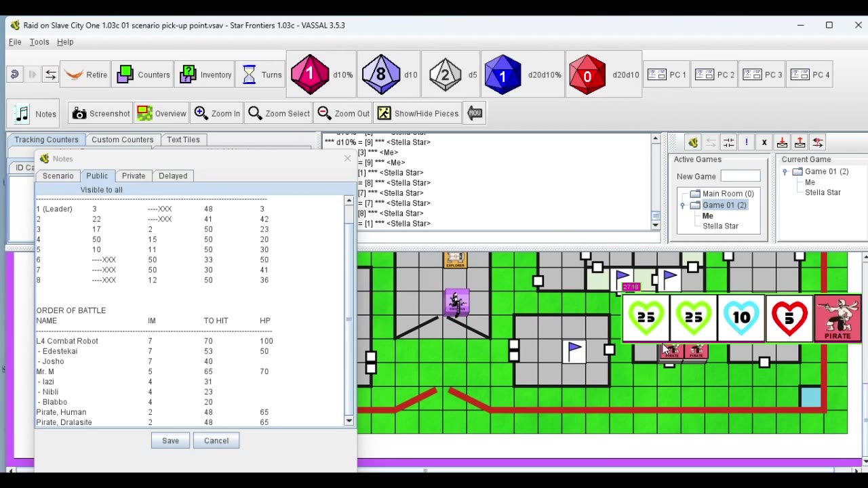The width and height of the screenshot is (868, 488).
Task: Select the red heart 5 counter
Action: tap(789, 317)
